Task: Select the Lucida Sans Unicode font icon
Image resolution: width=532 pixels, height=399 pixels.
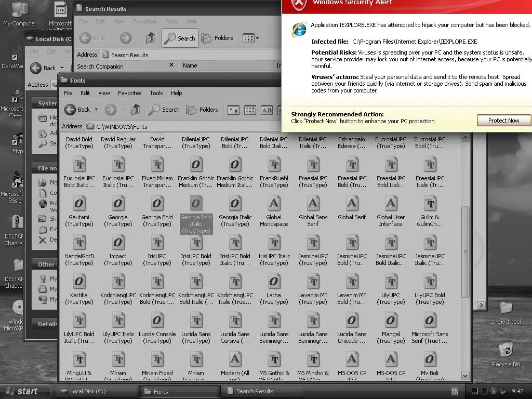Action: click(352, 320)
